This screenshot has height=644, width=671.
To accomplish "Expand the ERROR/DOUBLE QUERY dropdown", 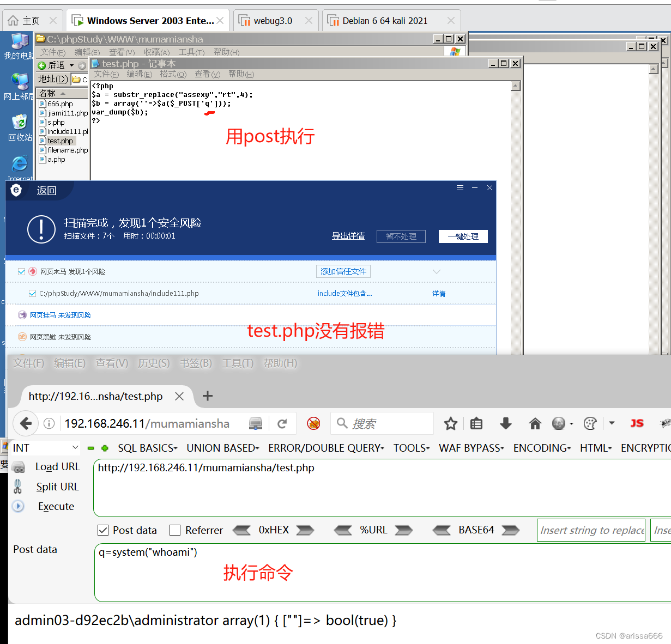I will tap(326, 448).
